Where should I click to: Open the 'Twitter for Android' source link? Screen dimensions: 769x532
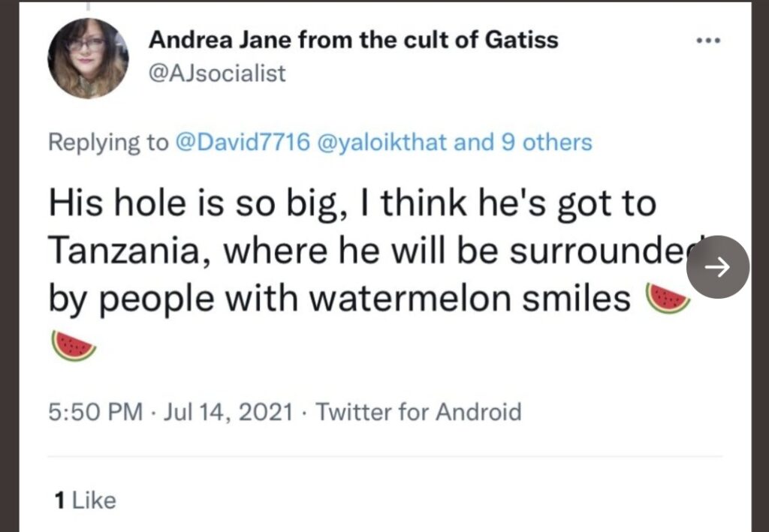[x=418, y=412]
